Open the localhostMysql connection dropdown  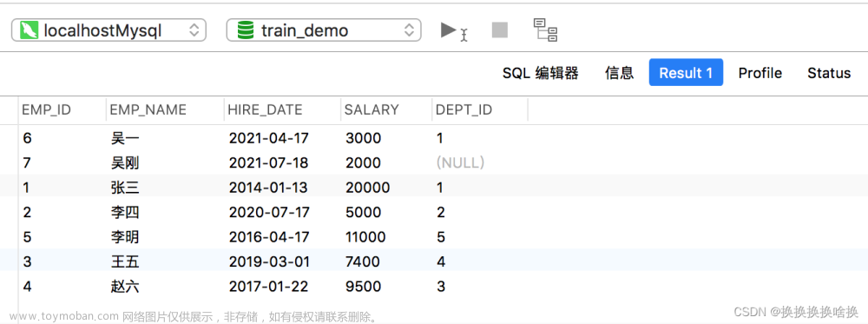pyautogui.click(x=109, y=30)
